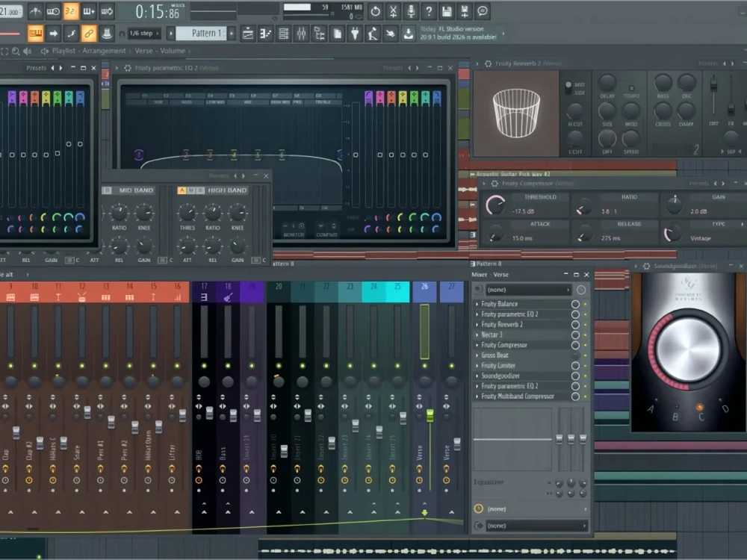Expand the Fruity Limiter slot arrow
This screenshot has height=560, width=747.
tap(477, 366)
